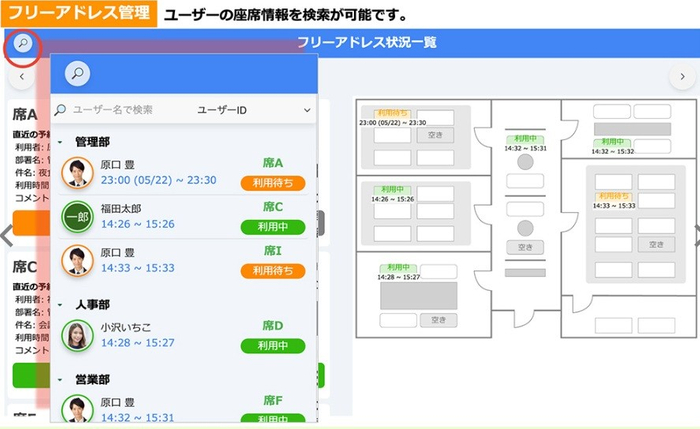Viewport: 700px width, 429px height.
Task: Select 利用待ち seat 23:00 on floor map
Action: [x=391, y=114]
